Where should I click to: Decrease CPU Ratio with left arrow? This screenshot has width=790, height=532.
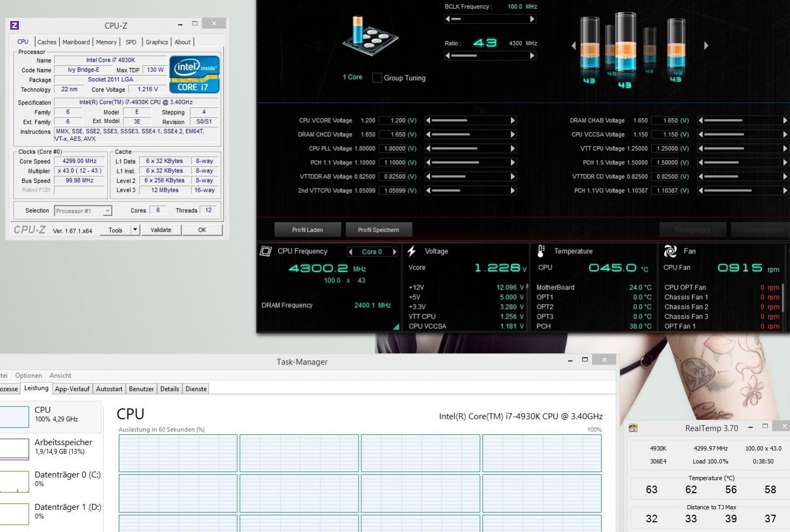pyautogui.click(x=448, y=56)
